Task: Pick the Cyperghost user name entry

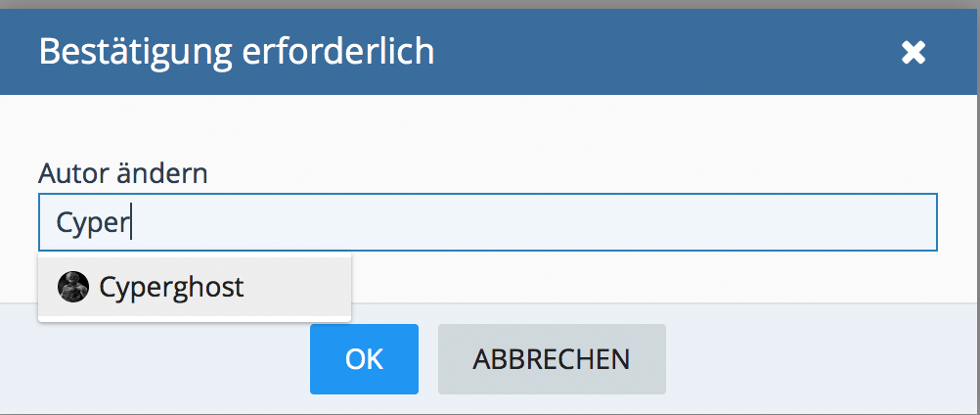Action: tap(172, 288)
